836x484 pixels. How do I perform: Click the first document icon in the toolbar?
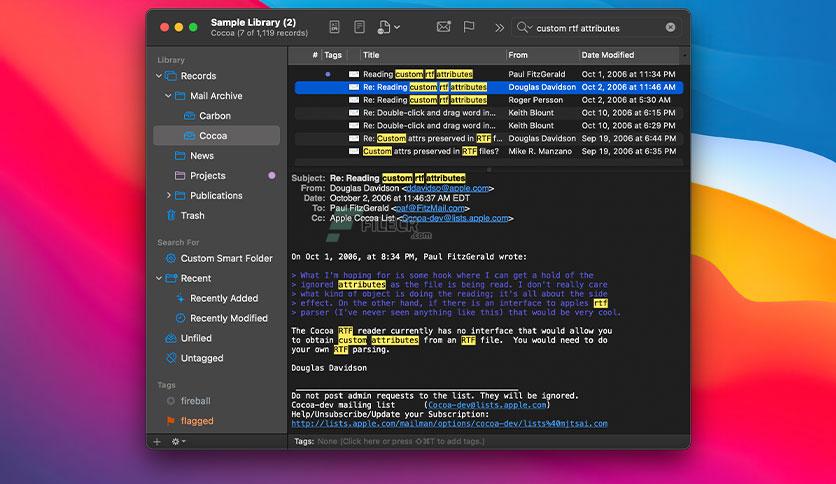tap(334, 27)
